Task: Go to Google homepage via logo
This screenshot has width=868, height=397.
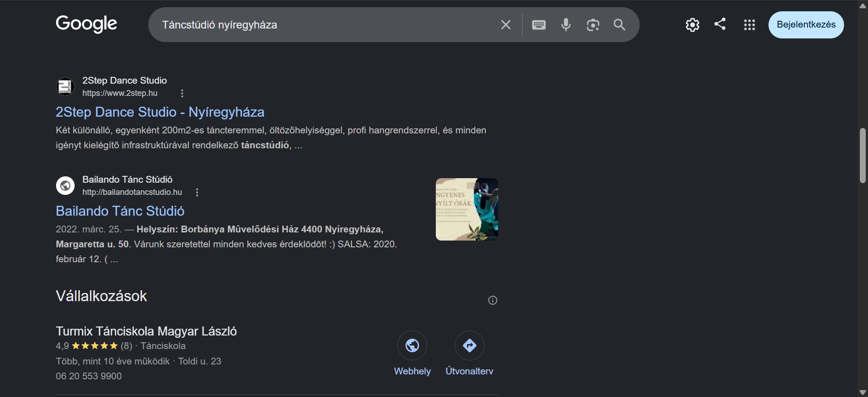Action: 86,24
